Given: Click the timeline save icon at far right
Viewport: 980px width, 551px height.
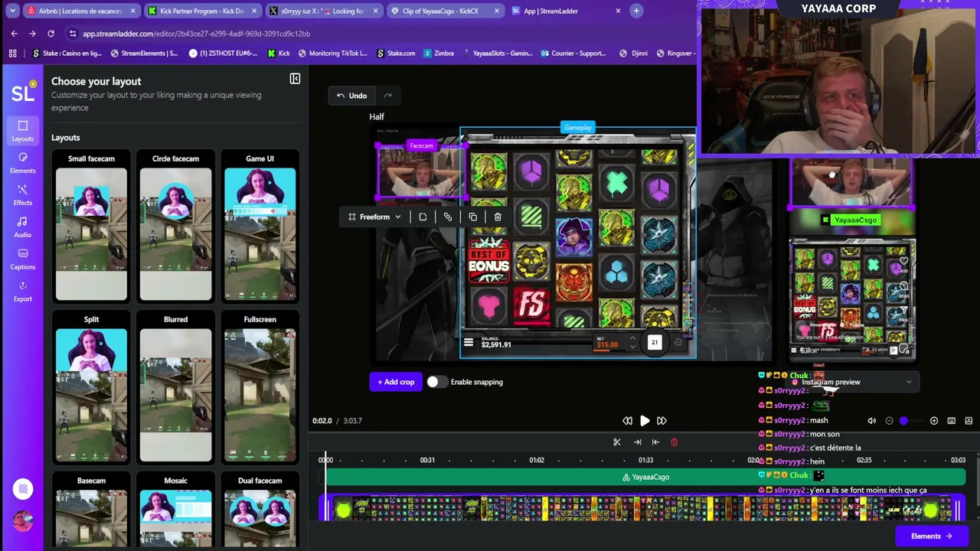Looking at the screenshot, I should (969, 421).
